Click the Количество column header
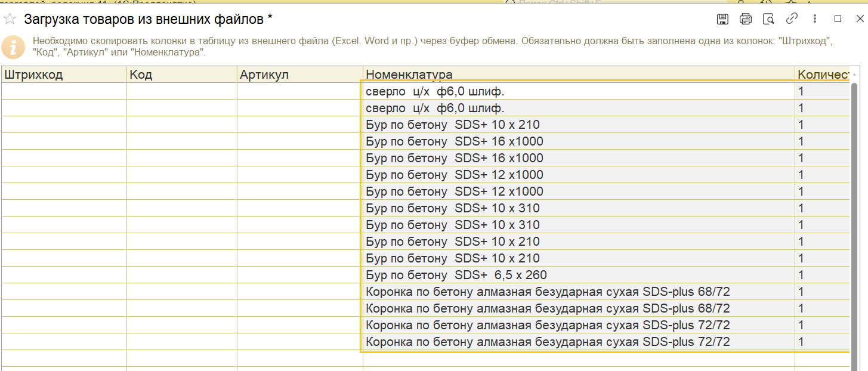868x371 pixels. [823, 75]
